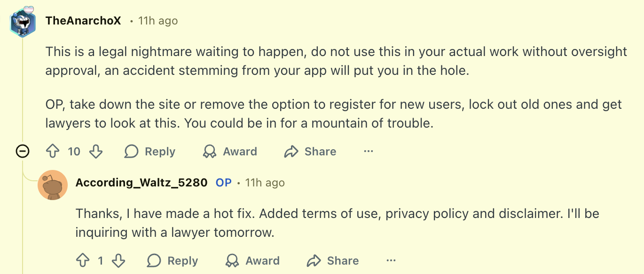Reply to According_Waltz_5280's comment
This screenshot has height=274, width=644.
tap(173, 261)
